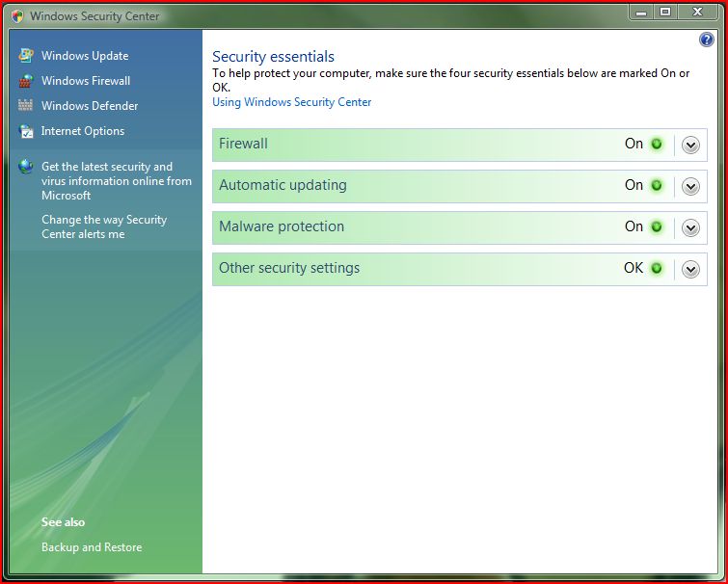Open Internet Options link
The height and width of the screenshot is (584, 728).
pyautogui.click(x=83, y=131)
